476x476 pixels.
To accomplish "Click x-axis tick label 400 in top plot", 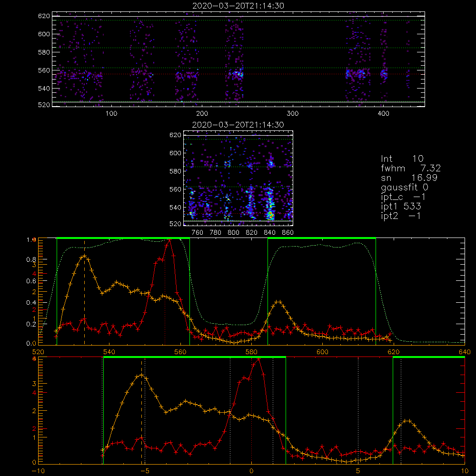I will (383, 114).
